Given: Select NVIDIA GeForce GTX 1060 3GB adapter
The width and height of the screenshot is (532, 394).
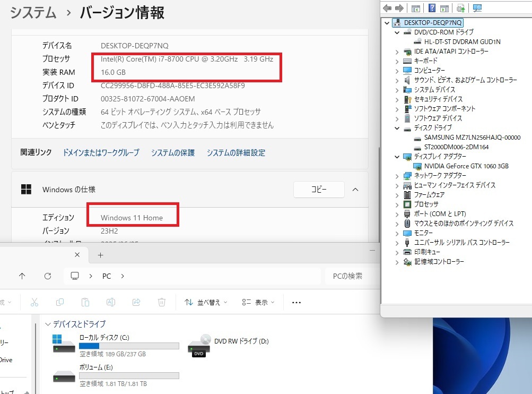Looking at the screenshot, I should coord(466,166).
